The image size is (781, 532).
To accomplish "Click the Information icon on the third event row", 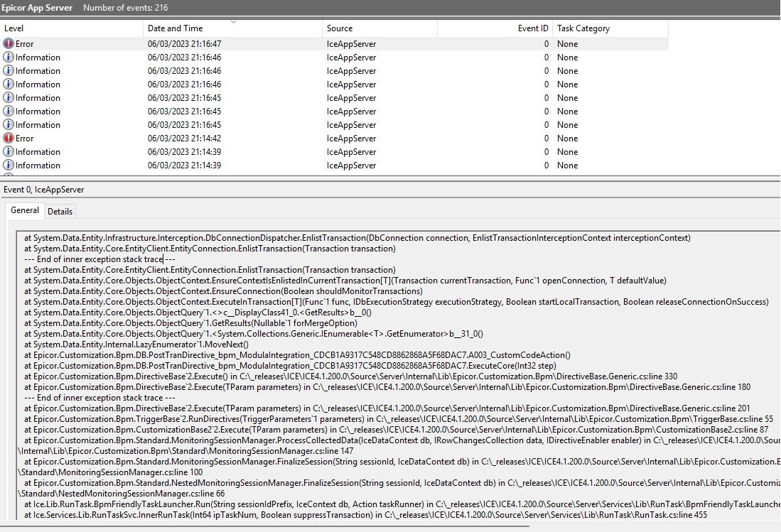I will click(x=9, y=70).
